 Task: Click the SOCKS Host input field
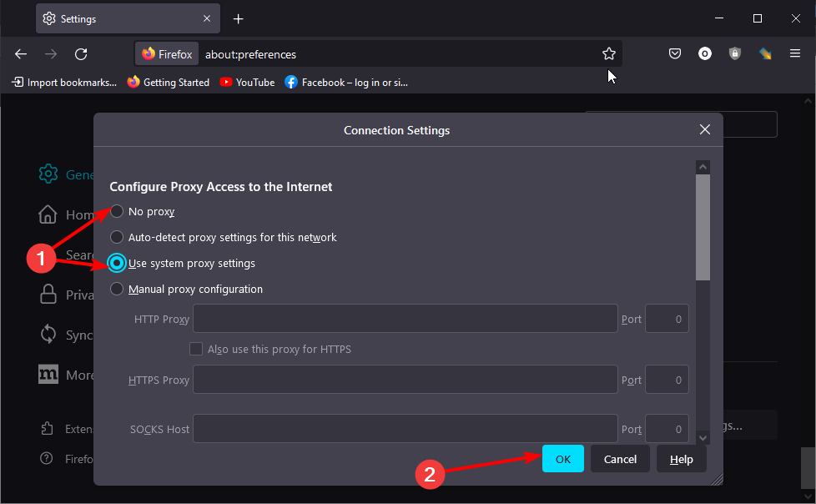[405, 429]
